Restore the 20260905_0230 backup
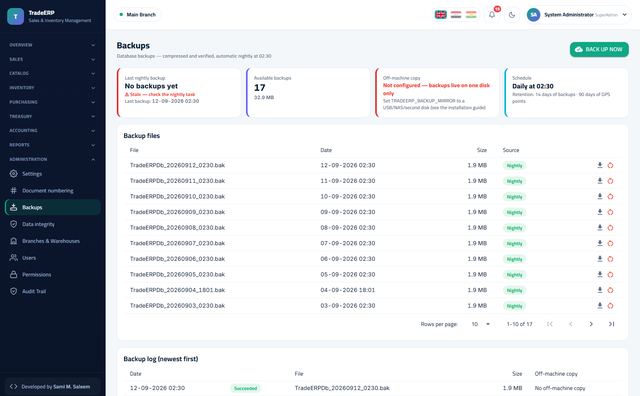The width and height of the screenshot is (640, 396). click(610, 274)
